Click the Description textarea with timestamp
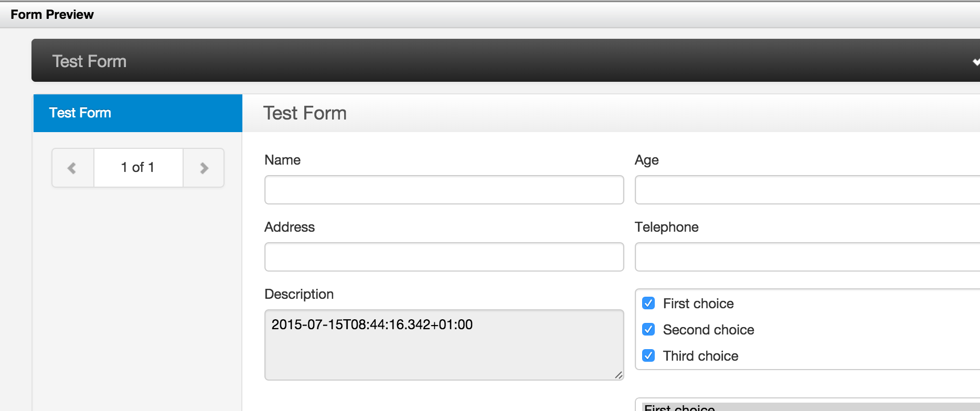Screen dimensions: 980x411 (x=444, y=345)
